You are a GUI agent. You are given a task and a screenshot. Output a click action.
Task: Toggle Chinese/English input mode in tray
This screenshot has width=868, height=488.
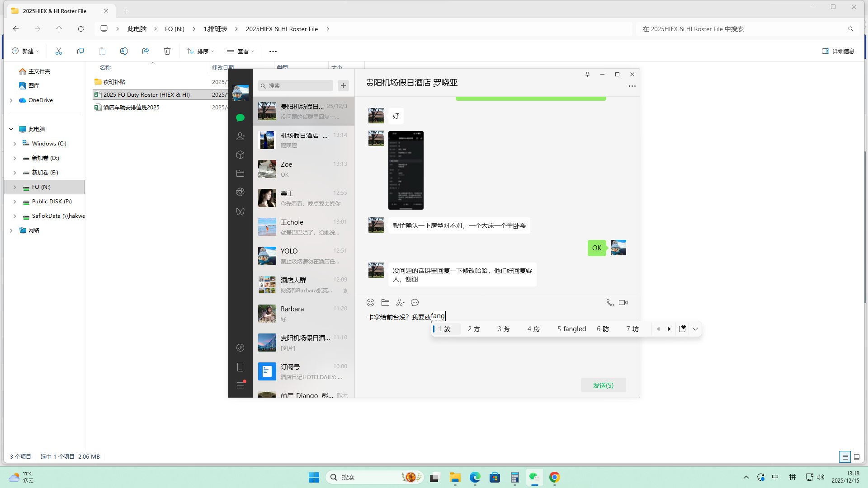[775, 477]
